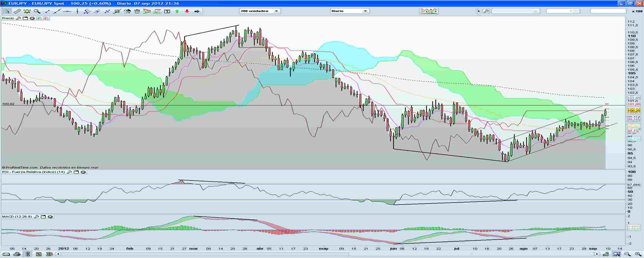644x258 pixels.
Task: Click the trash icon to delete drawings
Action: tap(137, 11)
